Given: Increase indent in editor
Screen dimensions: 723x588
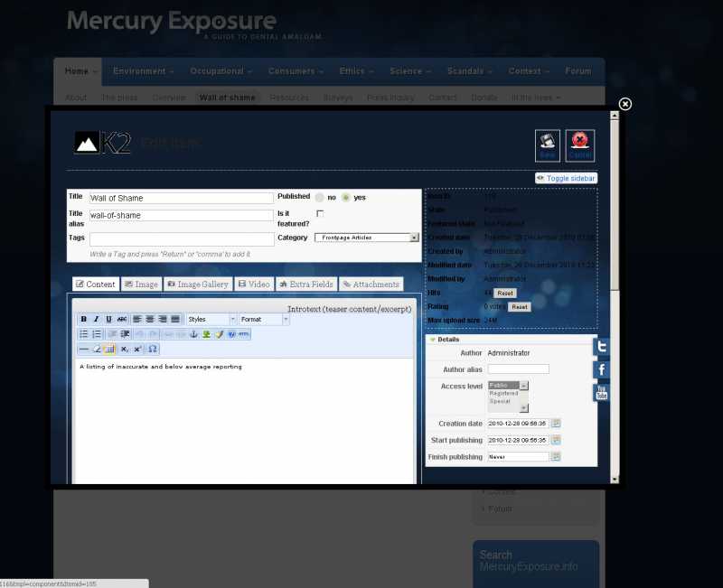Looking at the screenshot, I should click(x=125, y=334).
